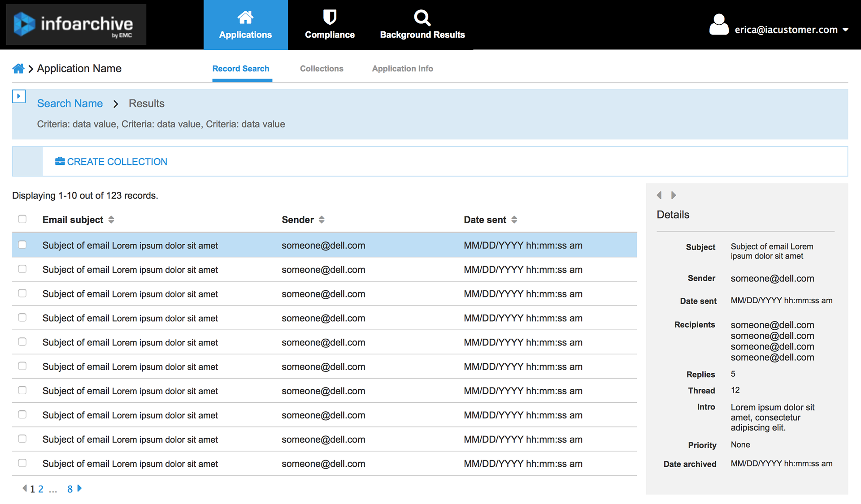Switch to the Application Info tab
861x504 pixels.
tap(402, 69)
